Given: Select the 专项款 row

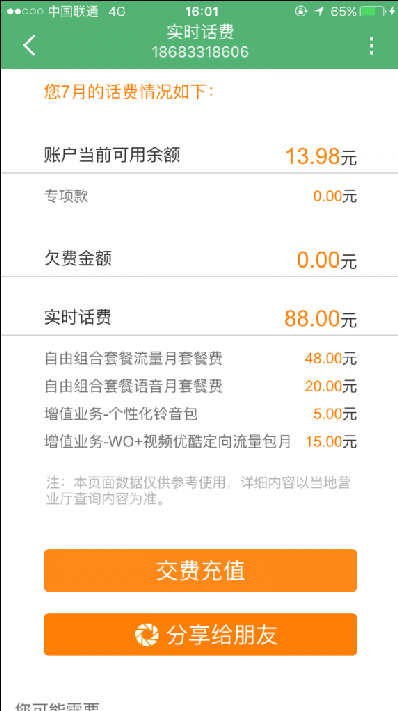Looking at the screenshot, I should (199, 196).
